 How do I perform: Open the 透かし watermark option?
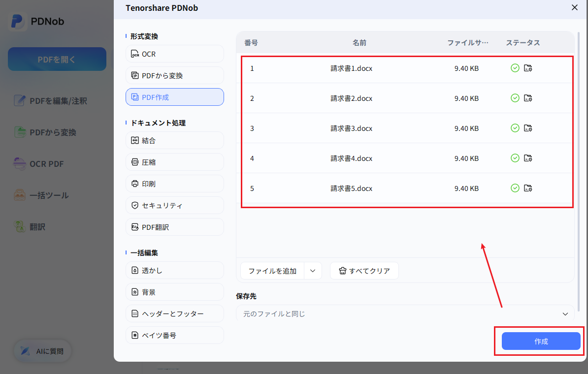pyautogui.click(x=175, y=271)
